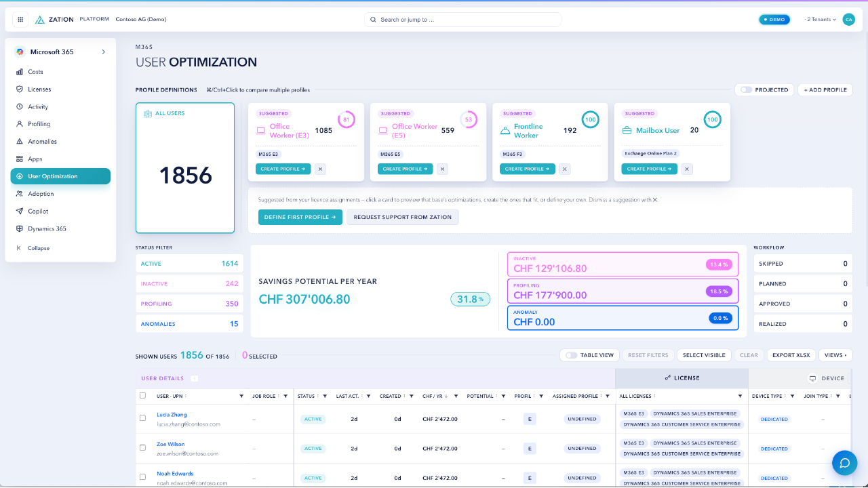Open the ALL LICENSES column filter
The height and width of the screenshot is (488, 868).
740,396
